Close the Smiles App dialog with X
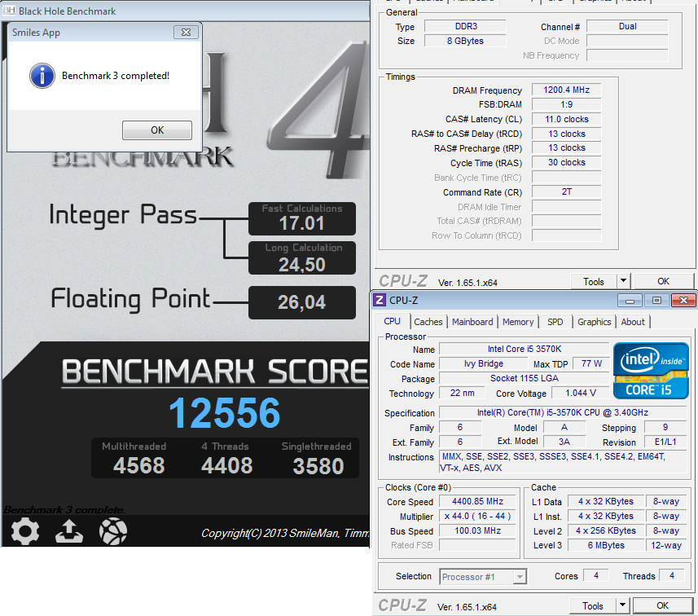Viewport: 698px width, 616px height. 186,32
